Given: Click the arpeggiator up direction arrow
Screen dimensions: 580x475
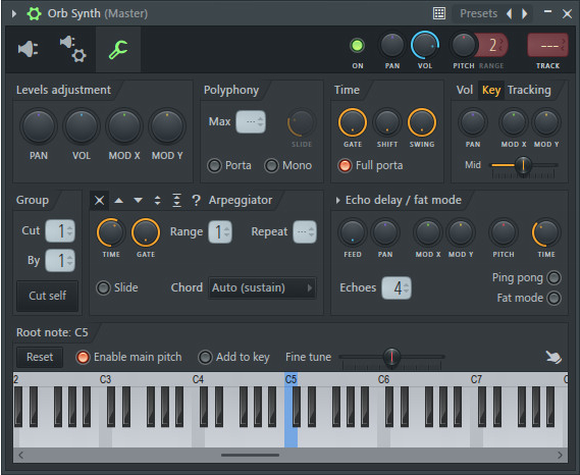Looking at the screenshot, I should point(119,201).
